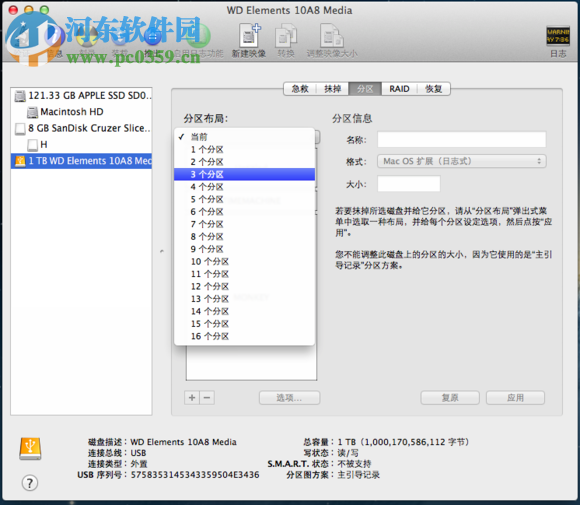The height and width of the screenshot is (505, 580).
Task: Choose 10 个分区 in layout menu
Action: click(245, 262)
